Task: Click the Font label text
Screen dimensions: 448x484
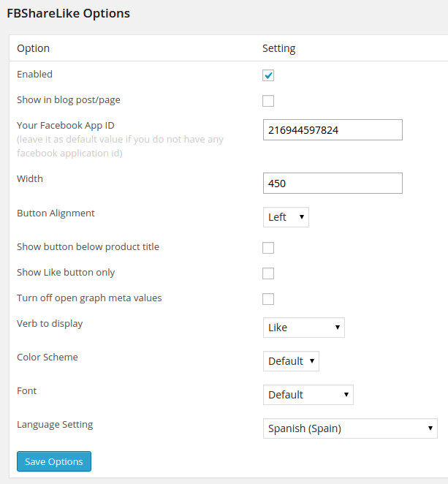Action: (x=27, y=390)
